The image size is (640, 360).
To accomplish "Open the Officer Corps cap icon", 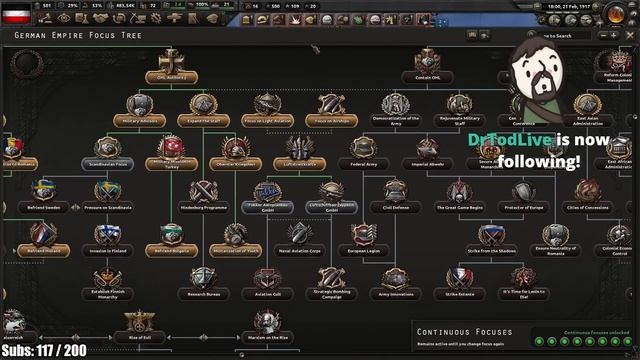I will coord(212,18).
